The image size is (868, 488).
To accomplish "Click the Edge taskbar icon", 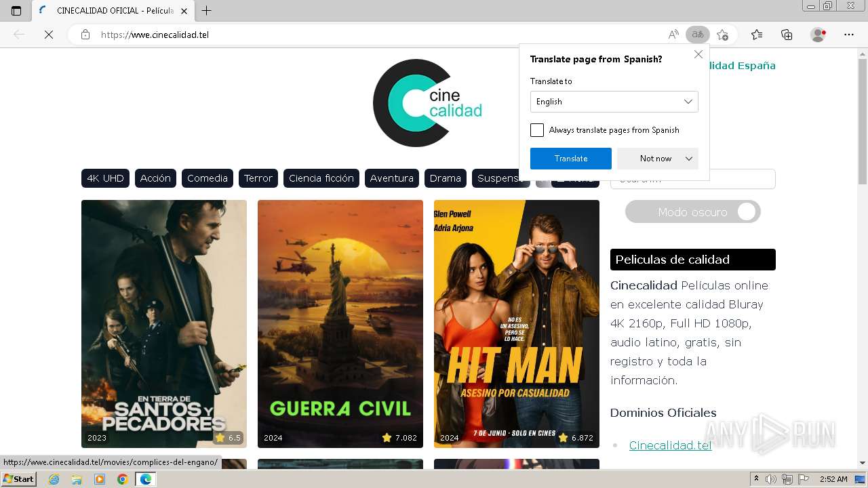I will (x=145, y=479).
